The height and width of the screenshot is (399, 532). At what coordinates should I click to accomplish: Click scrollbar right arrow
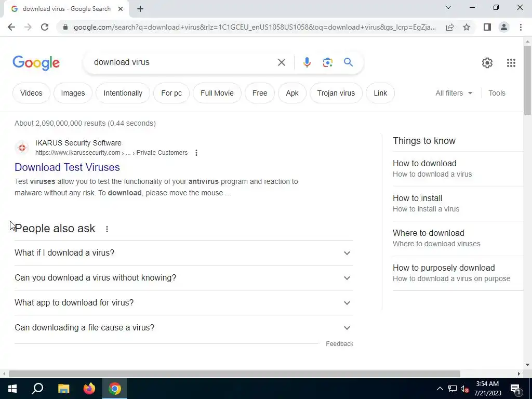click(519, 374)
